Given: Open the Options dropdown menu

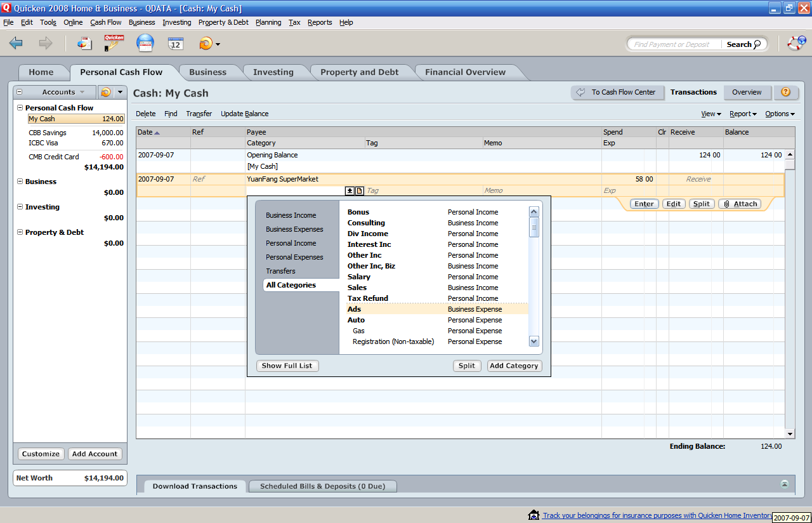Looking at the screenshot, I should click(780, 114).
